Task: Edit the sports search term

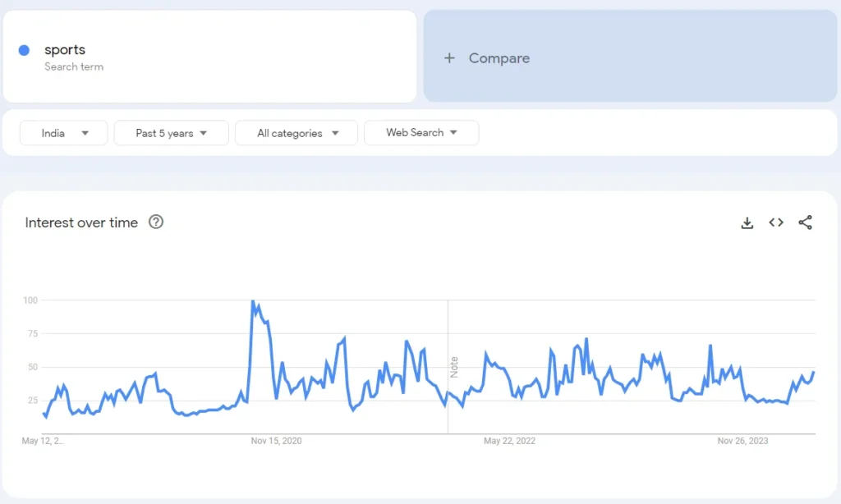Action: [x=65, y=50]
